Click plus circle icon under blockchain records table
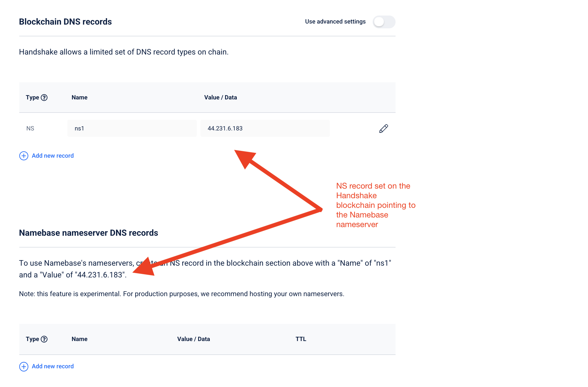588x387 pixels. 24,156
